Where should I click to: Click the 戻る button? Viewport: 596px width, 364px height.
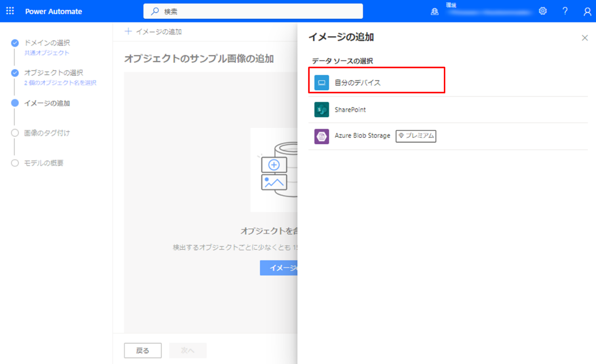coord(142,350)
